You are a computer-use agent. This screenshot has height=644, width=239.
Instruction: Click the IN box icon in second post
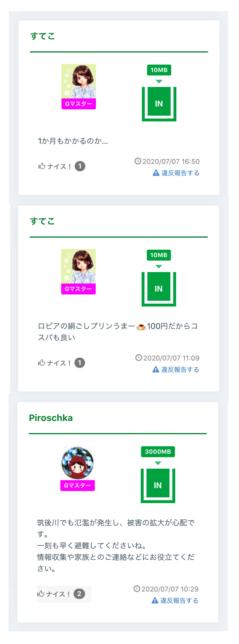pos(159,289)
